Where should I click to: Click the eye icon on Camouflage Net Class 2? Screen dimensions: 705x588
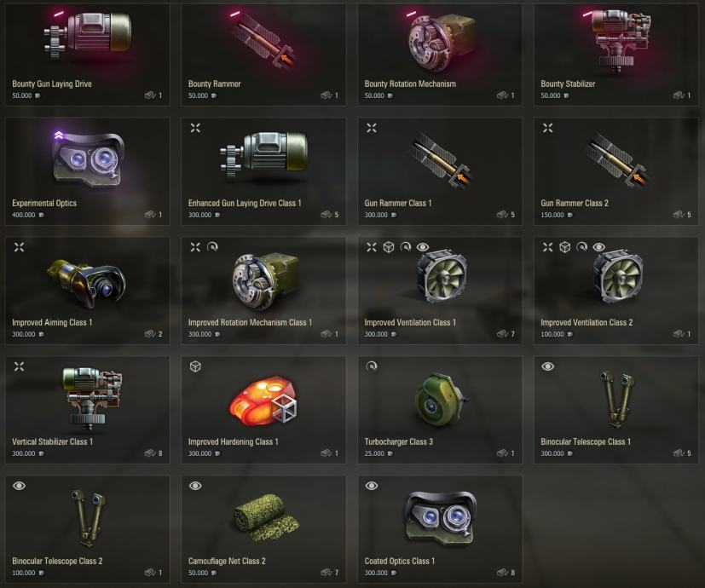pos(195,486)
